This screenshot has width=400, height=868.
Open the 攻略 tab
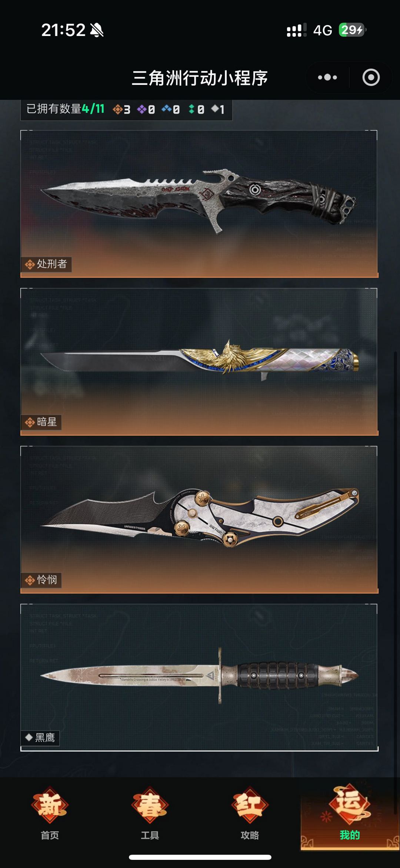point(250,813)
